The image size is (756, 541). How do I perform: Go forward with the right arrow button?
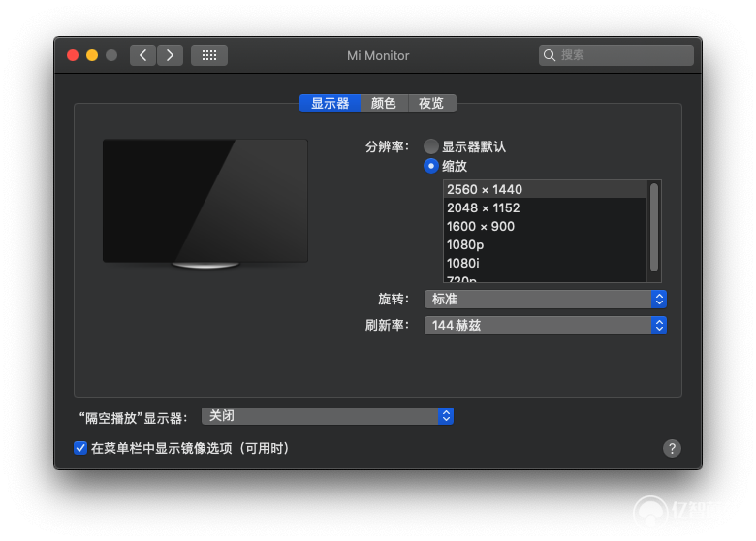click(x=170, y=55)
